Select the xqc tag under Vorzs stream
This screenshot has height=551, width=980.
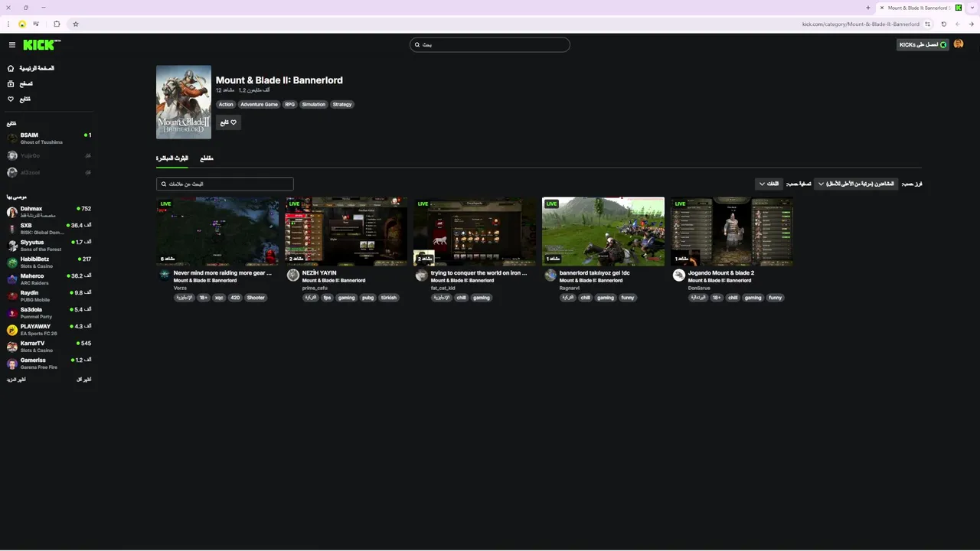click(219, 298)
